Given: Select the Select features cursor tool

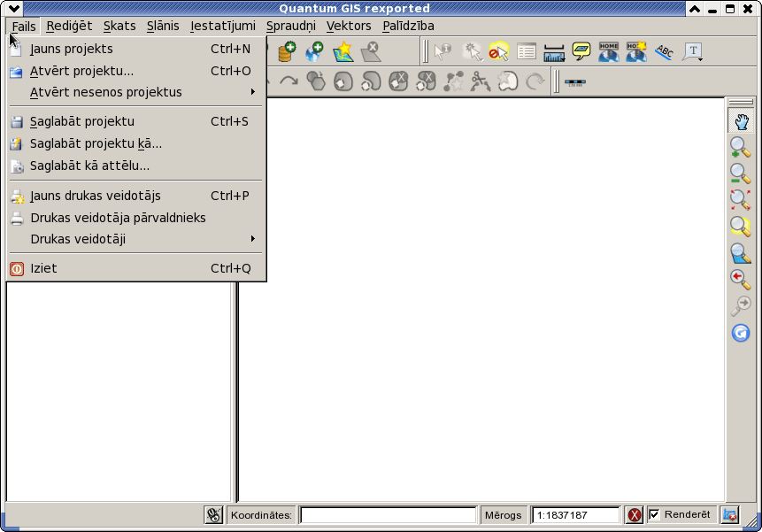Looking at the screenshot, I should [x=472, y=51].
